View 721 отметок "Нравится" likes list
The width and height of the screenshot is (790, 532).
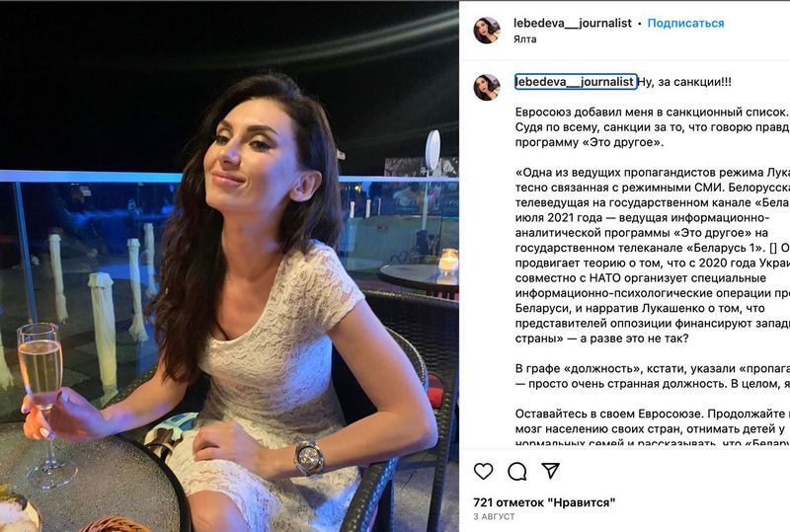[x=544, y=502]
